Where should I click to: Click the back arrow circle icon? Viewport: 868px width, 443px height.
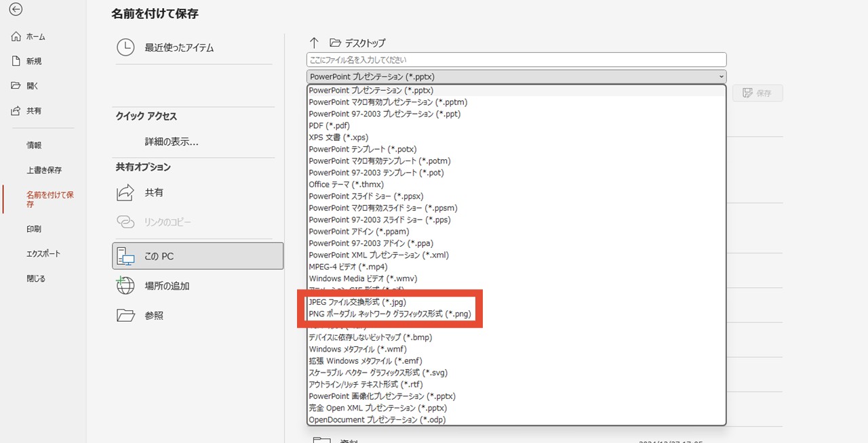click(16, 9)
